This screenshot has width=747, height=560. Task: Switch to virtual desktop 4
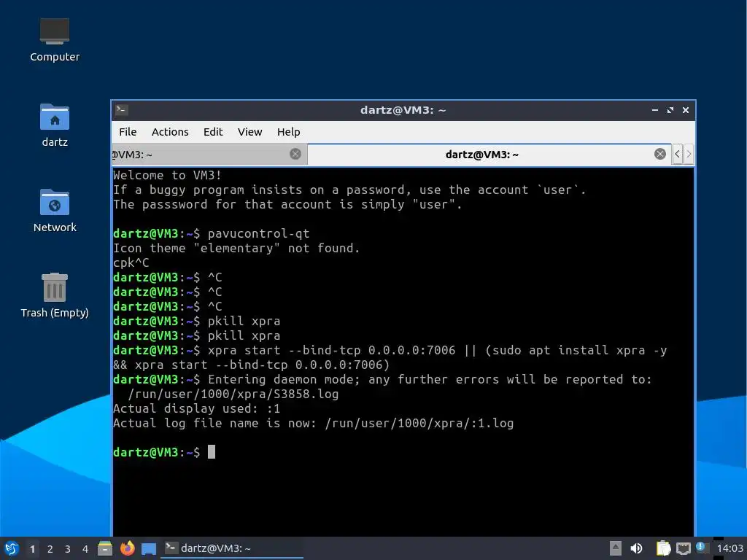point(85,549)
